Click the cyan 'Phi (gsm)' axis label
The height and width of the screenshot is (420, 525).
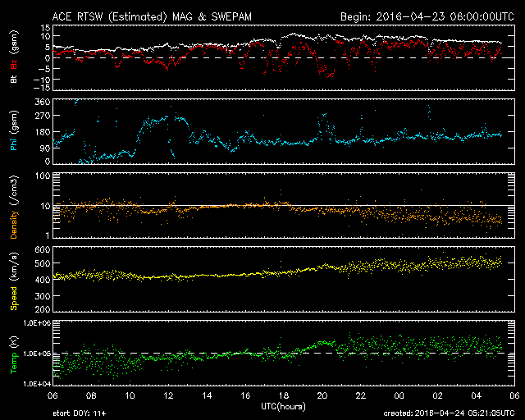(x=13, y=130)
